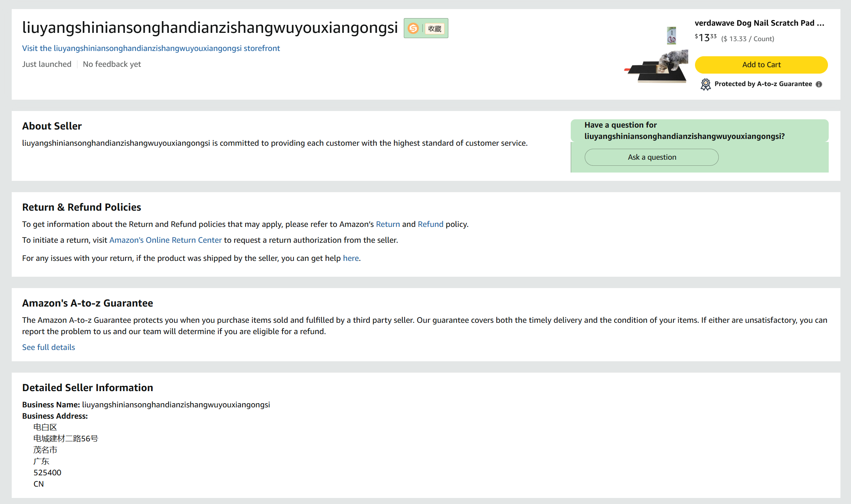Click the small product package image
851x504 pixels.
coord(671,35)
